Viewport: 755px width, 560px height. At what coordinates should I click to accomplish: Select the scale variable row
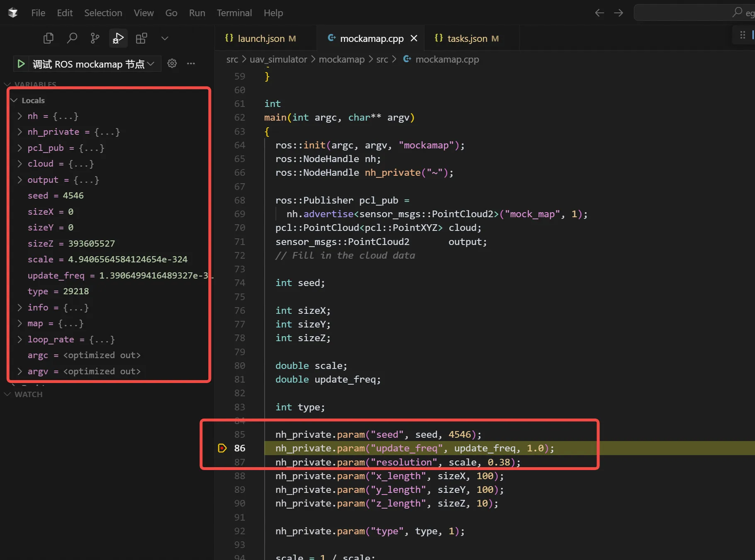click(109, 259)
